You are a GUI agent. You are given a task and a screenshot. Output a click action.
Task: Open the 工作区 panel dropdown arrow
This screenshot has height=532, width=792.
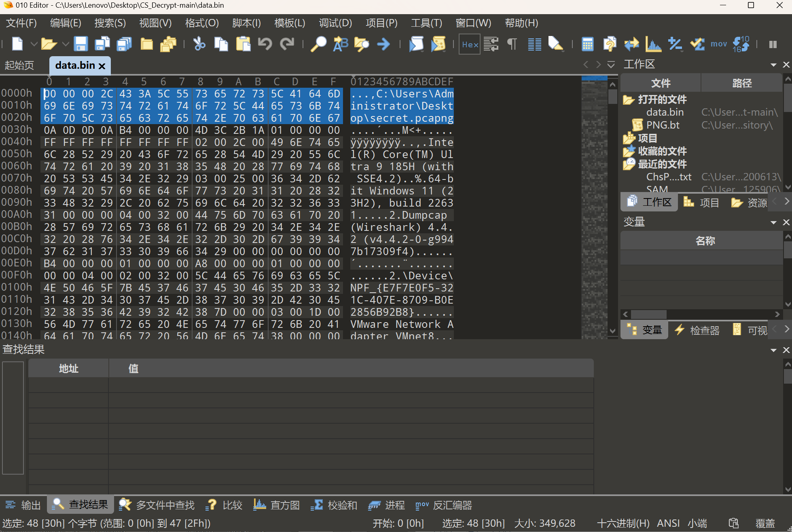[773, 65]
